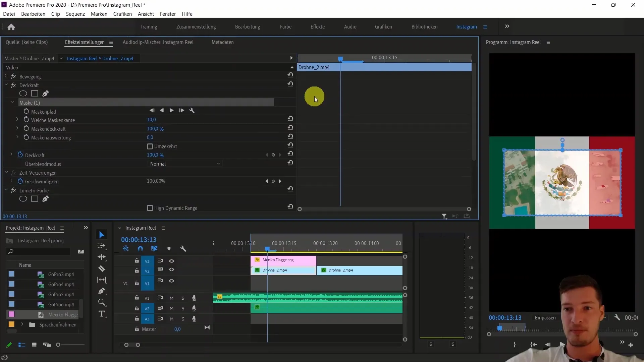Switch project panel to list view
This screenshot has width=644, height=362.
[22, 345]
